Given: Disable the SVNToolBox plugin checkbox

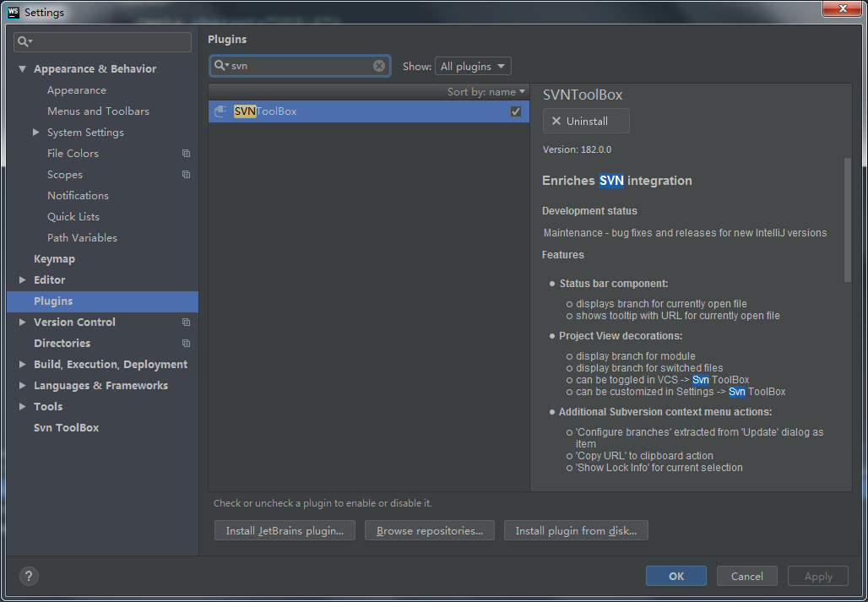Looking at the screenshot, I should click(515, 111).
